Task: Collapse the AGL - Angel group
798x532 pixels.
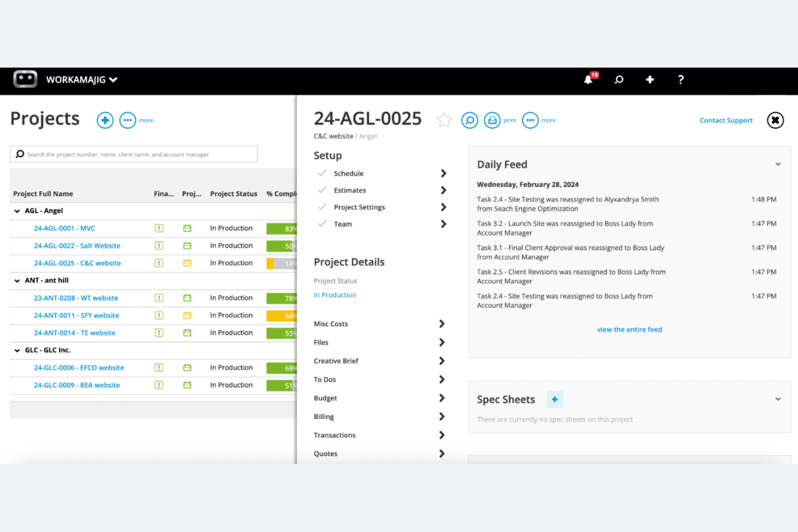Action: (x=17, y=211)
